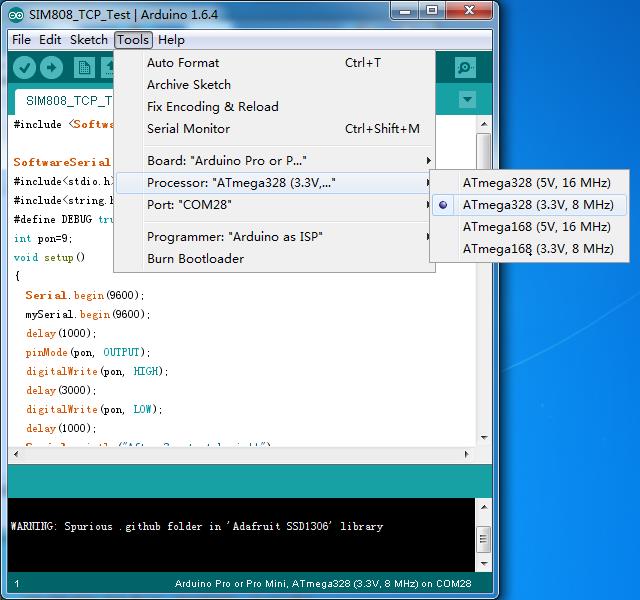Minimize the Arduino window
The image size is (640, 600).
(x=405, y=11)
